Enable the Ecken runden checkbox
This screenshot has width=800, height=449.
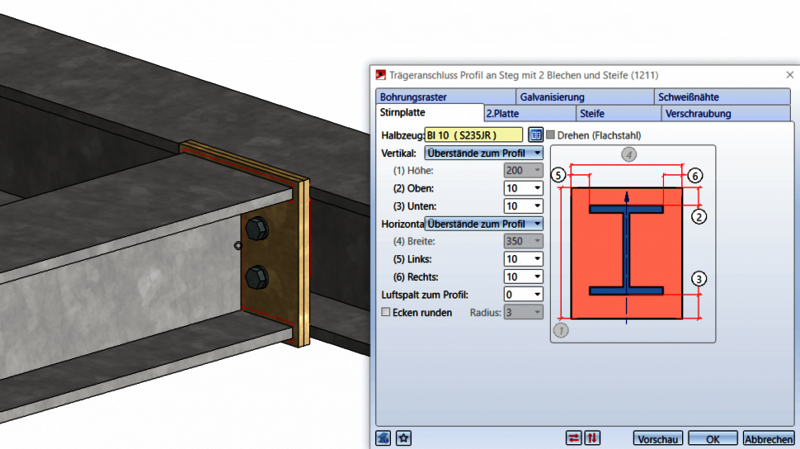[386, 312]
